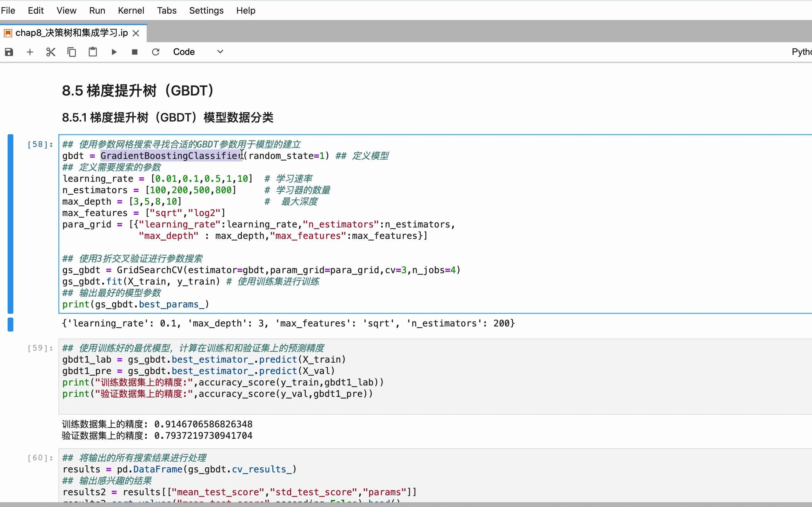Click the results2 mean_test_score line
This screenshot has width=812, height=507.
click(x=239, y=492)
